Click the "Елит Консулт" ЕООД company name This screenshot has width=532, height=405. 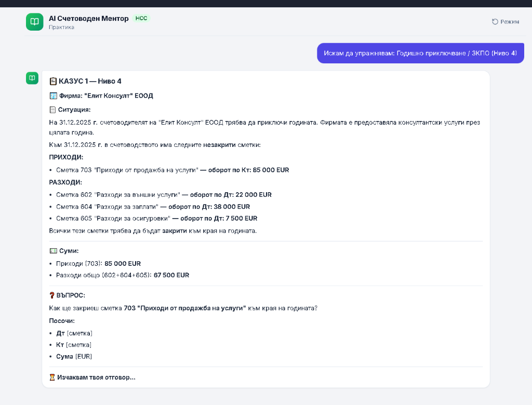(118, 96)
